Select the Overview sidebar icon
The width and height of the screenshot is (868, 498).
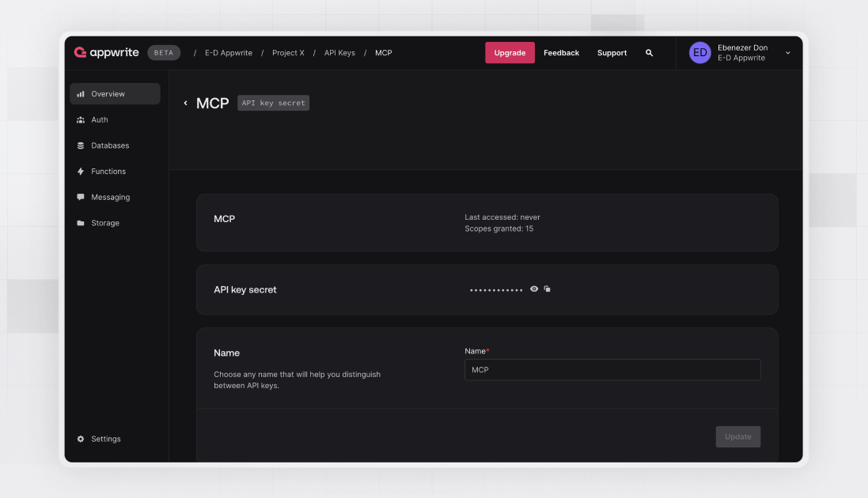[x=80, y=92]
